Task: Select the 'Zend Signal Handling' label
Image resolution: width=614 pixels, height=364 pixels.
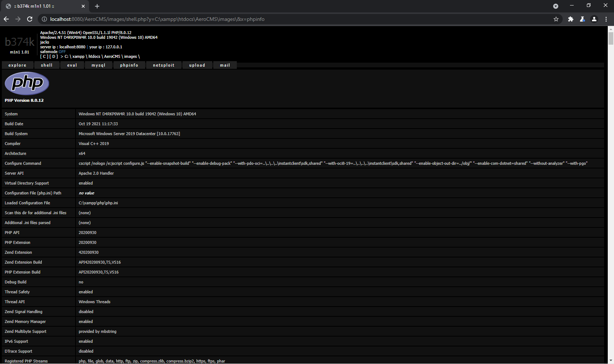Action: (23, 312)
